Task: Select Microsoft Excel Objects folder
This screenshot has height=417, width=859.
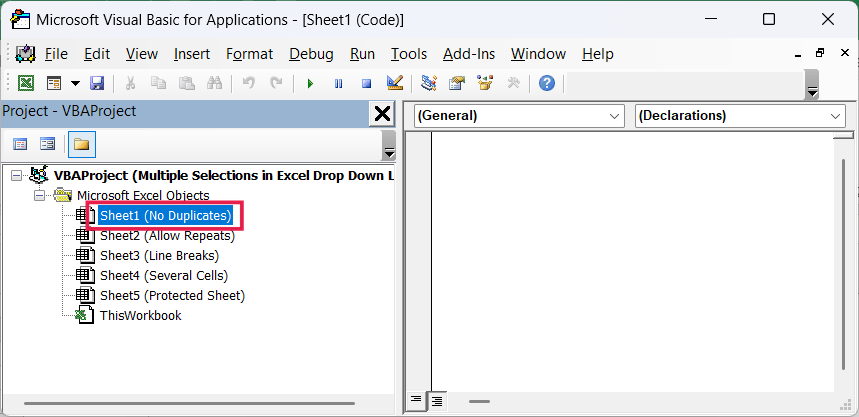Action: click(143, 196)
